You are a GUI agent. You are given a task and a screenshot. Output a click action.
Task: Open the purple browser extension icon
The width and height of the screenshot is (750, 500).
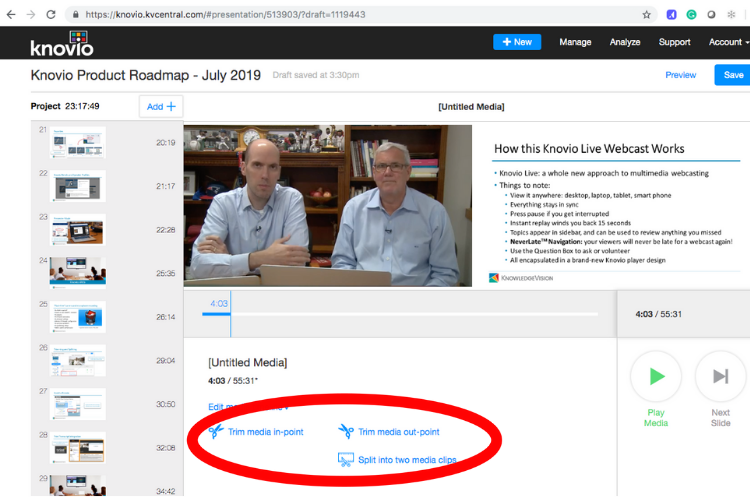(x=672, y=14)
